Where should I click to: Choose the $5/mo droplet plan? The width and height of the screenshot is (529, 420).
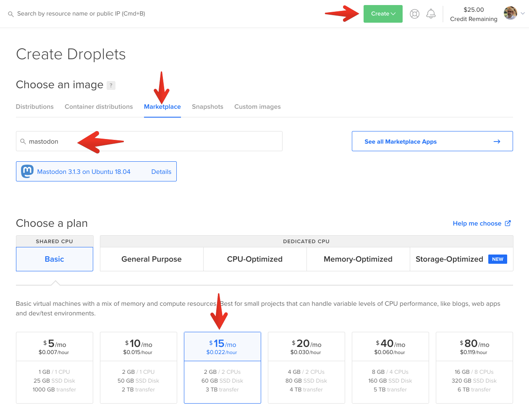(55, 367)
